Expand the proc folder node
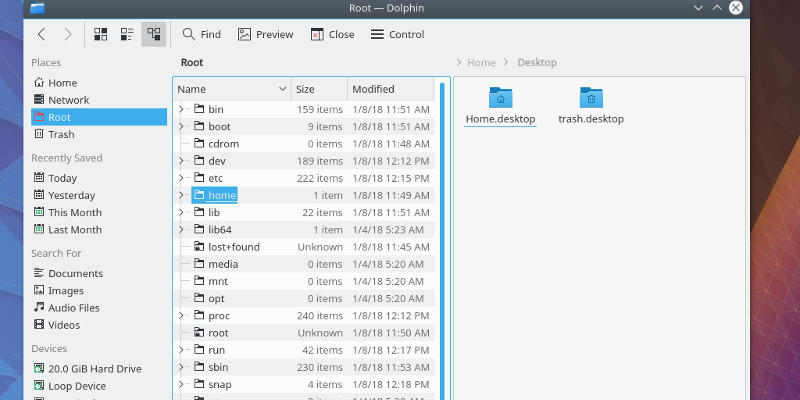This screenshot has width=800, height=400. pos(181,315)
